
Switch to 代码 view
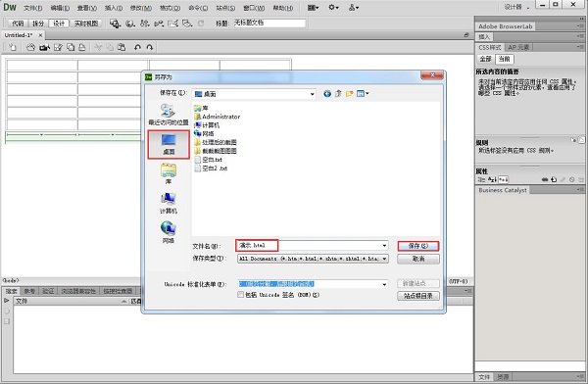pyautogui.click(x=18, y=24)
